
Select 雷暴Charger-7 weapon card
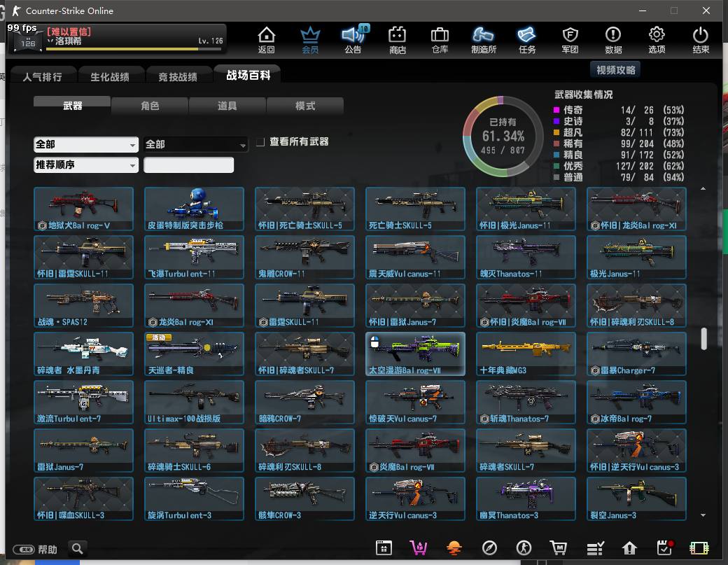636,354
